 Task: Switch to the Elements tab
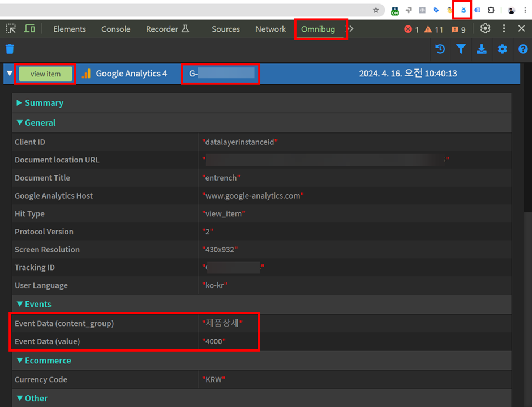click(70, 29)
